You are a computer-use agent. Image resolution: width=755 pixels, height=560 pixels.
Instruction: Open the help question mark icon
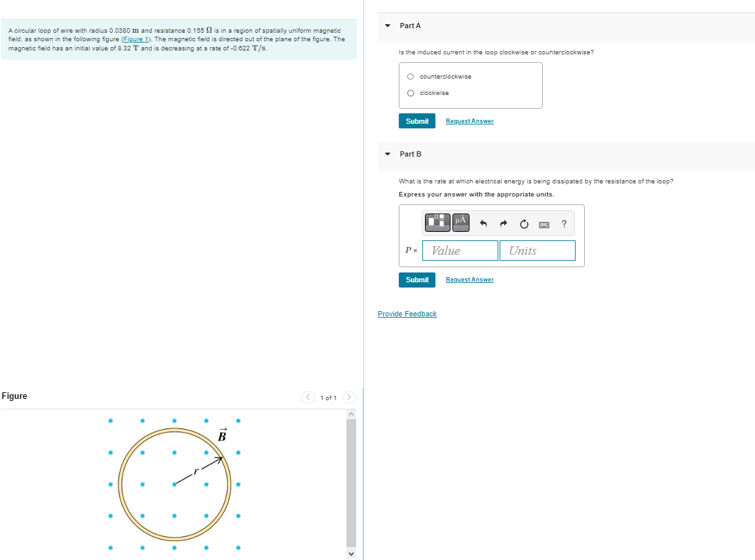point(564,223)
